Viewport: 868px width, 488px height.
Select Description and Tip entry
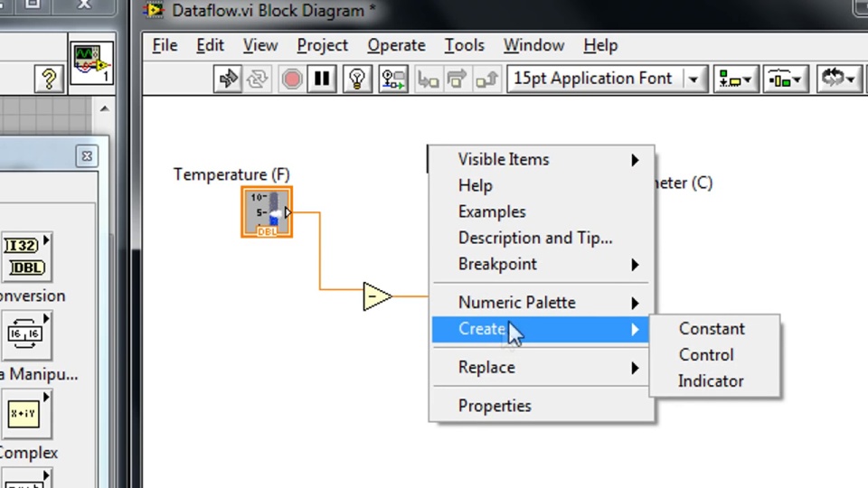(x=541, y=238)
